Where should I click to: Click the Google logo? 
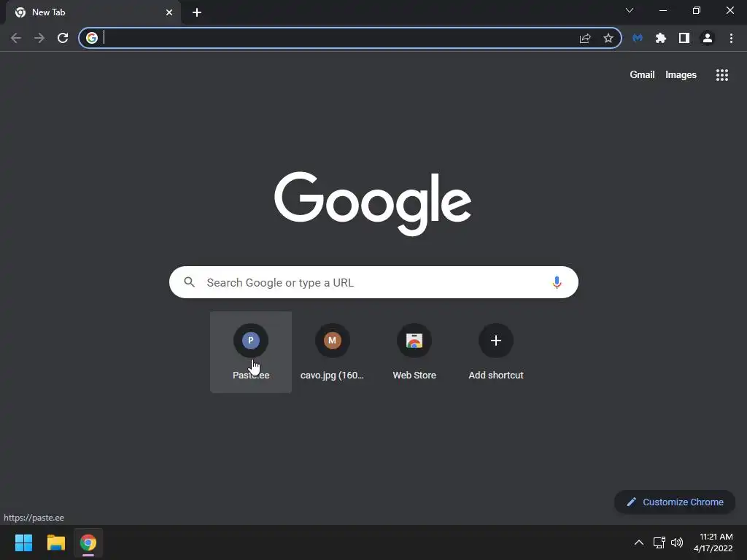(373, 203)
